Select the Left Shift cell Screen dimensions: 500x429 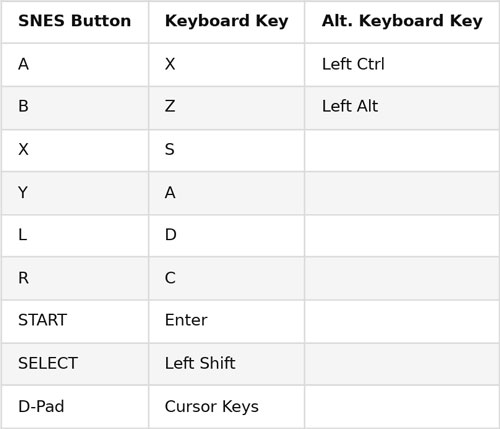tap(200, 363)
